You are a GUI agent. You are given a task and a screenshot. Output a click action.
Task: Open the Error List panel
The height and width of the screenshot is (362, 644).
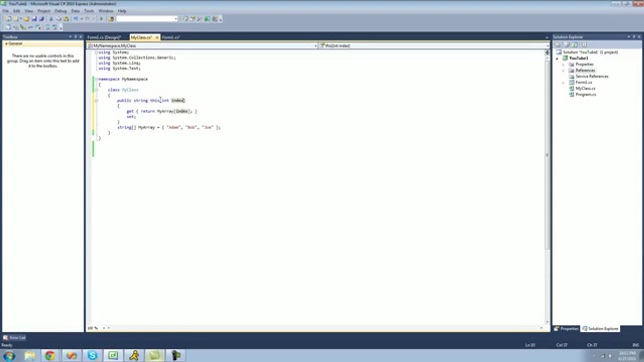[x=15, y=338]
